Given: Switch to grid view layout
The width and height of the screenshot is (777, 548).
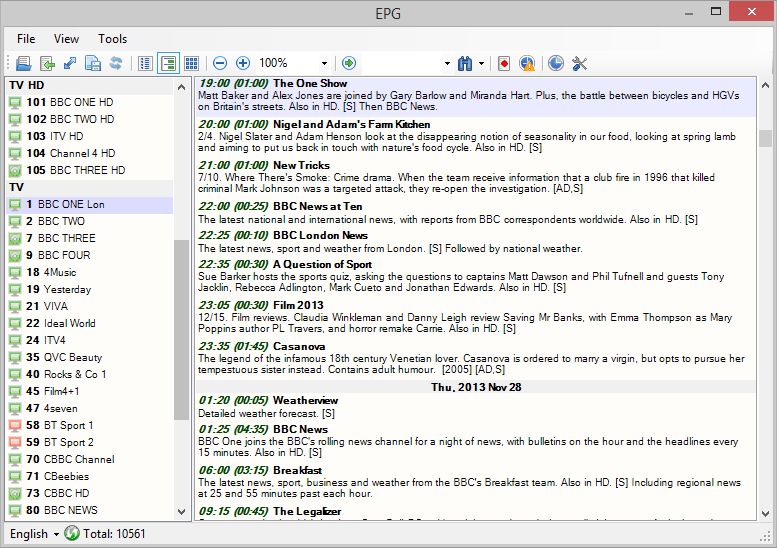Looking at the screenshot, I should [x=192, y=63].
